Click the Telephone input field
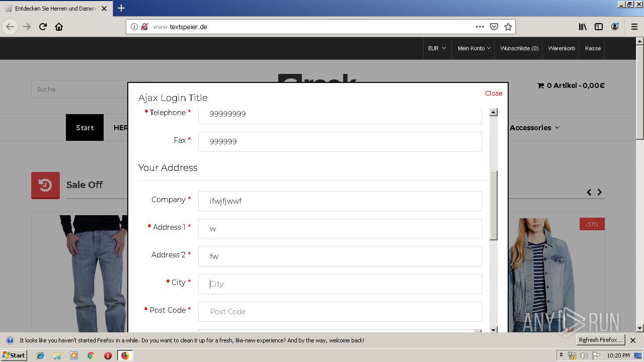Image resolution: width=644 pixels, height=362 pixels. (340, 115)
